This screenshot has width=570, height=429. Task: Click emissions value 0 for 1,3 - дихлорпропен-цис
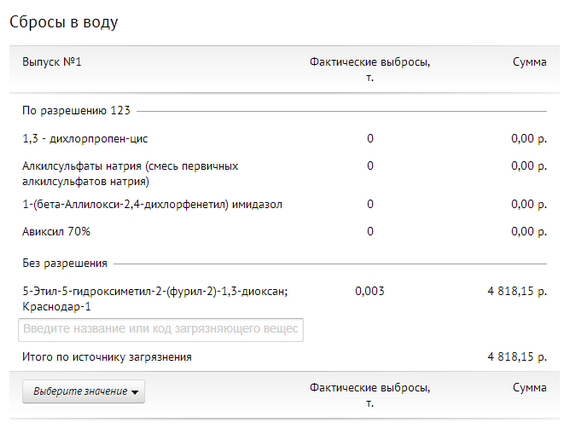point(370,139)
